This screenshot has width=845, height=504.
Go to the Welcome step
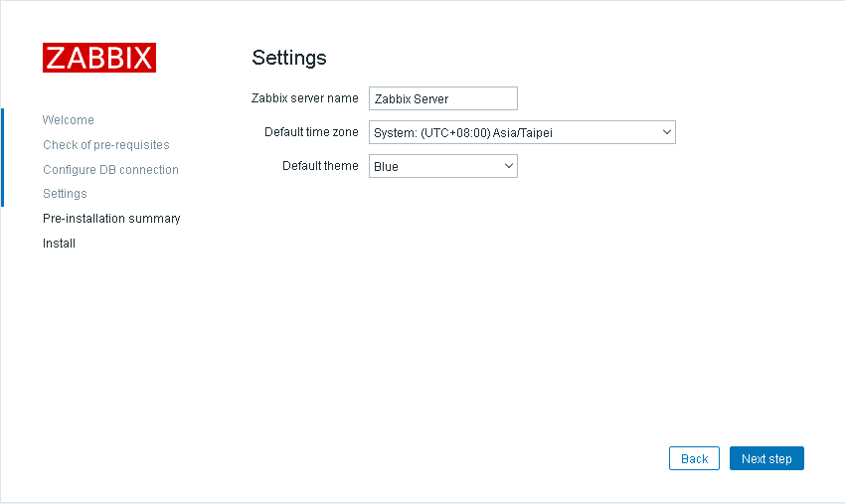(69, 120)
